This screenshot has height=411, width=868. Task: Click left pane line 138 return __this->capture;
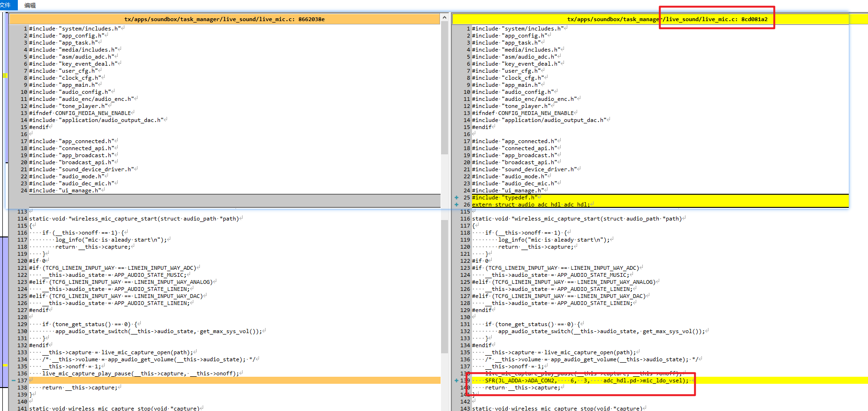(80, 388)
